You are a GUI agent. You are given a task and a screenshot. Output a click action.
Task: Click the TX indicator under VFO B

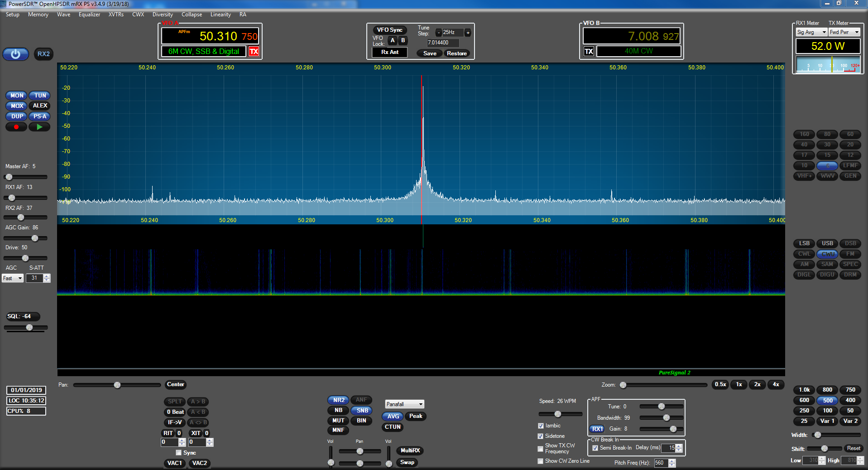tap(589, 51)
